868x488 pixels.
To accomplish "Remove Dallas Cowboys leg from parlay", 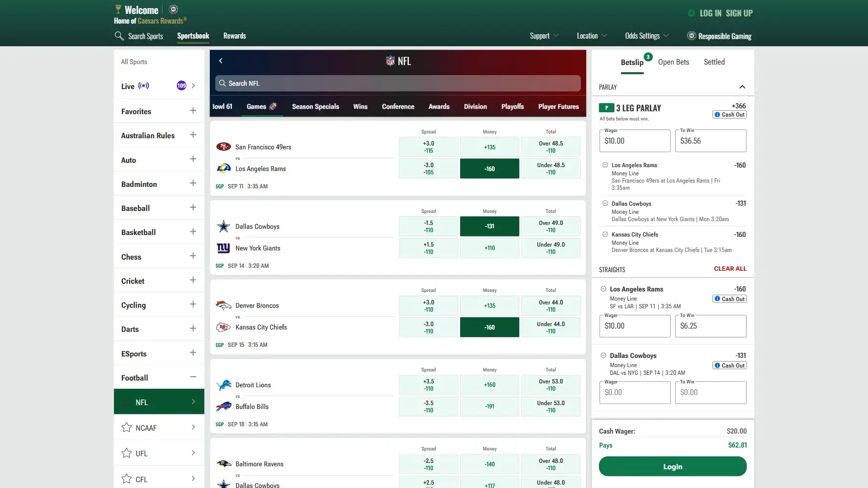I will [605, 203].
